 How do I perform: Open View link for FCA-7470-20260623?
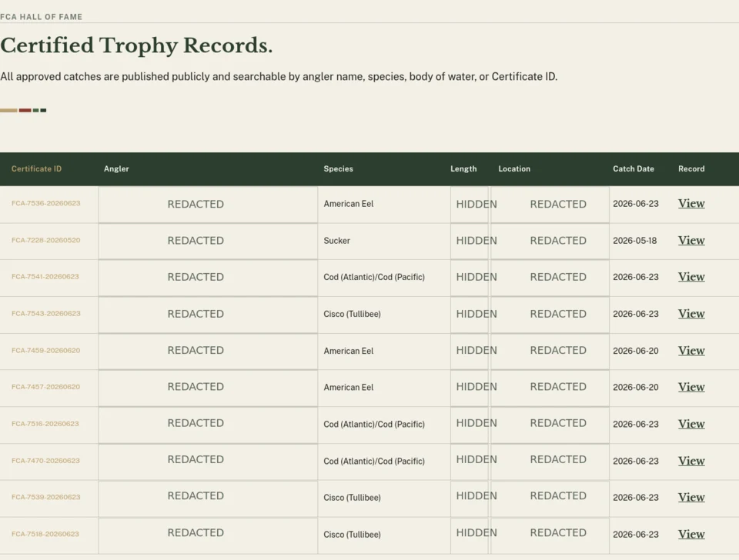tap(691, 461)
